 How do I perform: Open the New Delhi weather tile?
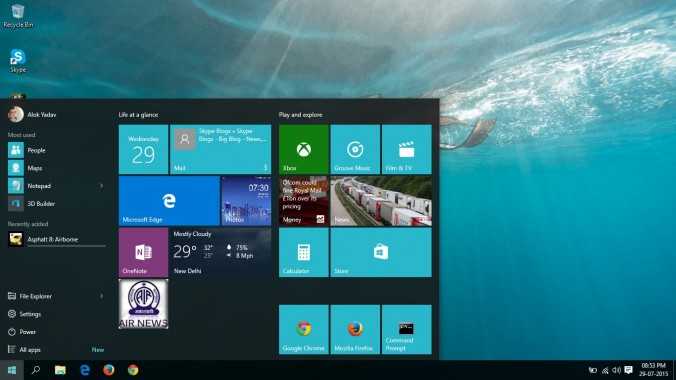(x=221, y=252)
